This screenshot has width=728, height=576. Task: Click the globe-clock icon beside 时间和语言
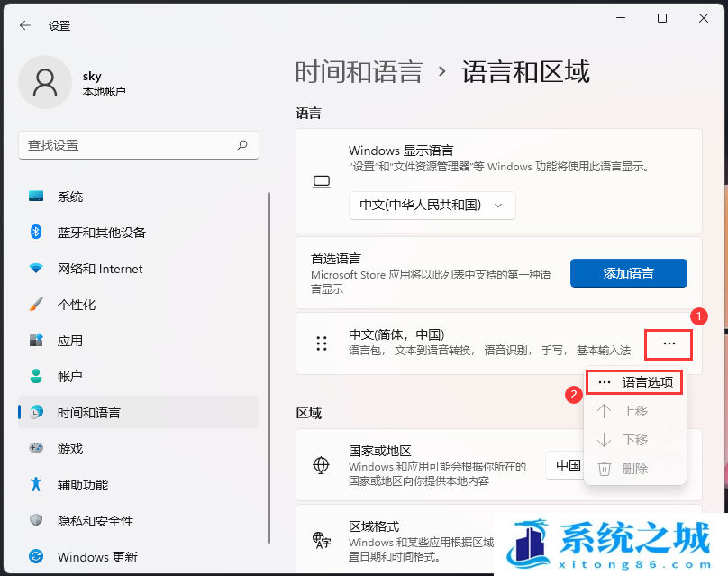(36, 412)
